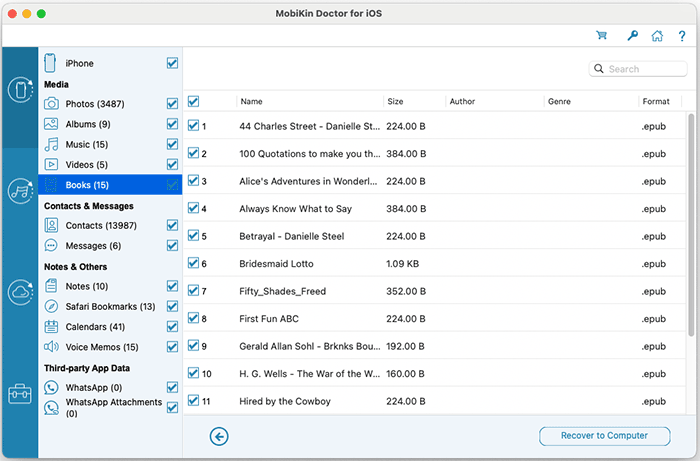Uncheck the Videos (5) checkbox
Screen dimensions: 700x461
[x=172, y=164]
